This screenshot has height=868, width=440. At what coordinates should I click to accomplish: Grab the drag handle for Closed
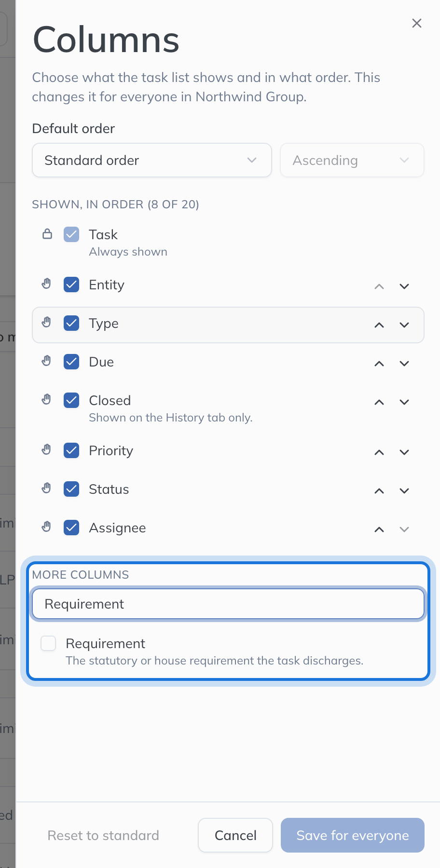pos(46,399)
